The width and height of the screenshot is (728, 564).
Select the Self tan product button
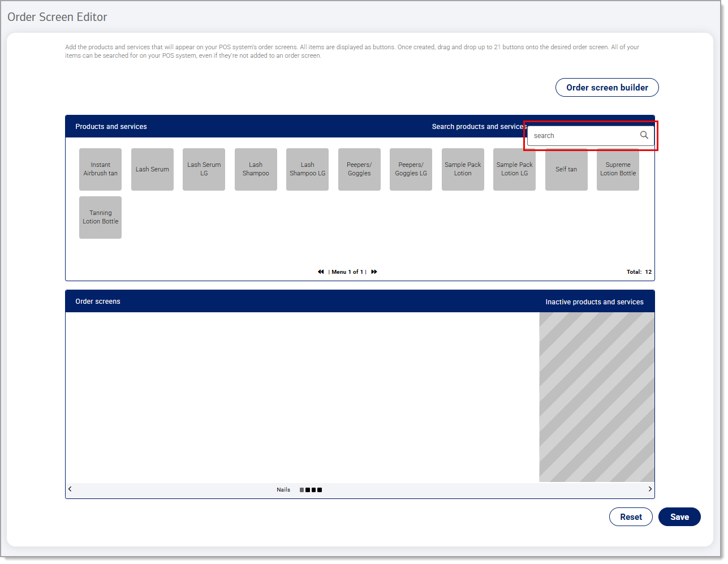(x=566, y=169)
